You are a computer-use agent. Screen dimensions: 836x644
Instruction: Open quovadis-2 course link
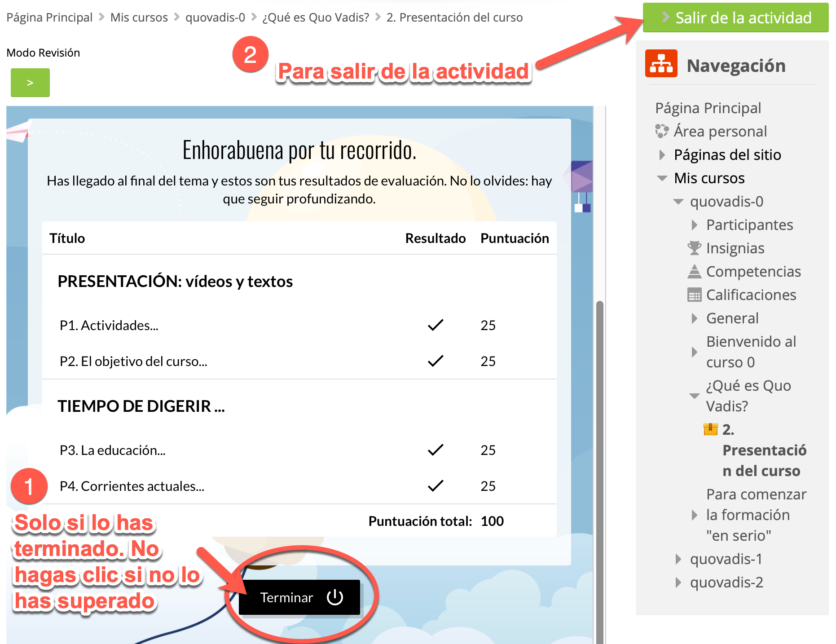pyautogui.click(x=726, y=582)
